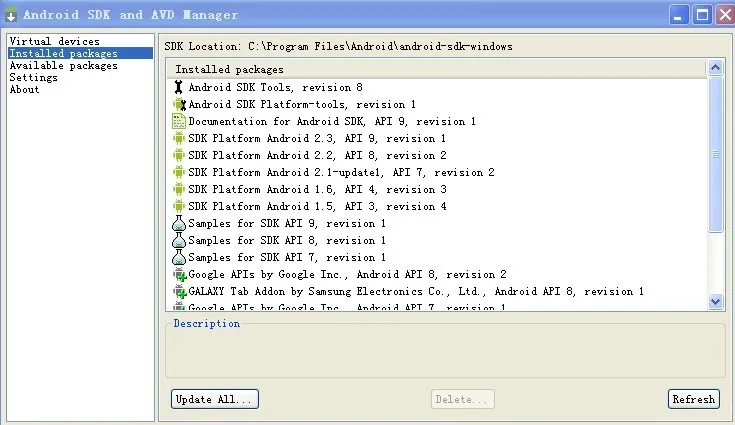The width and height of the screenshot is (735, 425).
Task: Select 'SDK Platform Android 2.2, API 8'
Action: pos(317,155)
